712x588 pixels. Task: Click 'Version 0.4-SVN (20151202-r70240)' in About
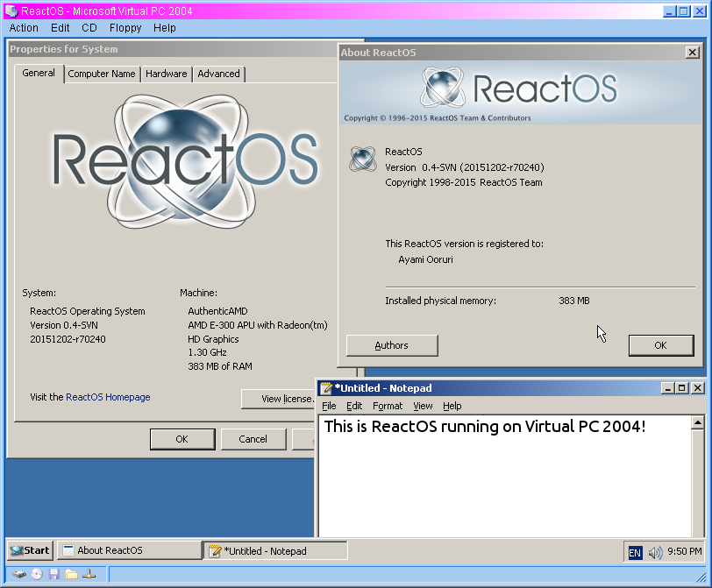pos(465,167)
